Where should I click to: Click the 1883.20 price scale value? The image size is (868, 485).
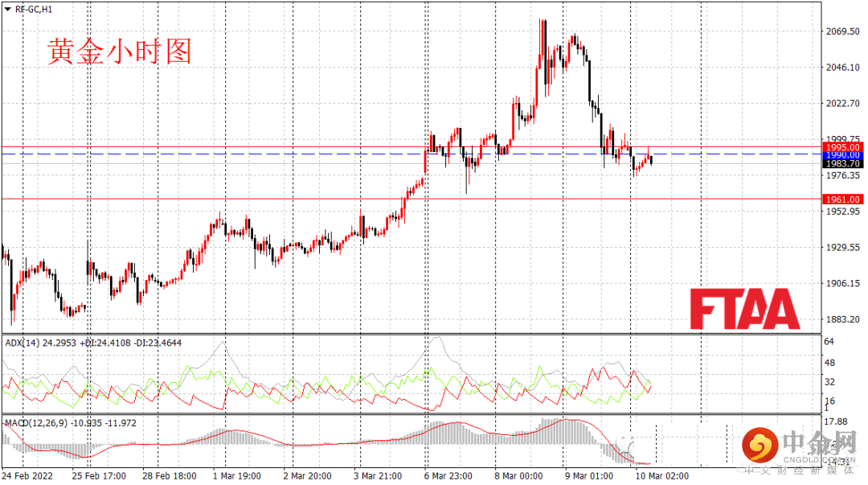(842, 319)
